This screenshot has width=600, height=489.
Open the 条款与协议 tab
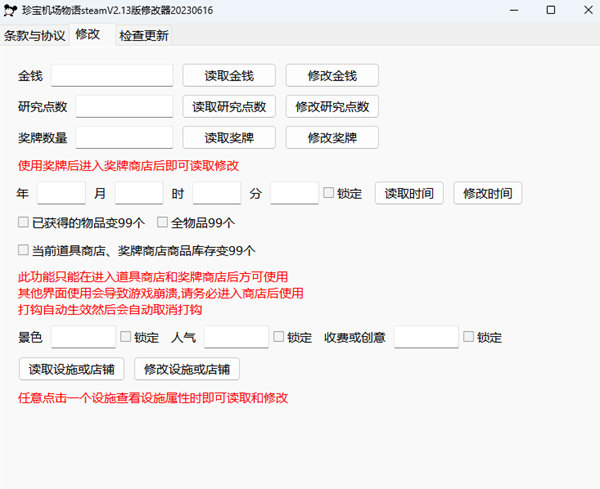pos(35,36)
